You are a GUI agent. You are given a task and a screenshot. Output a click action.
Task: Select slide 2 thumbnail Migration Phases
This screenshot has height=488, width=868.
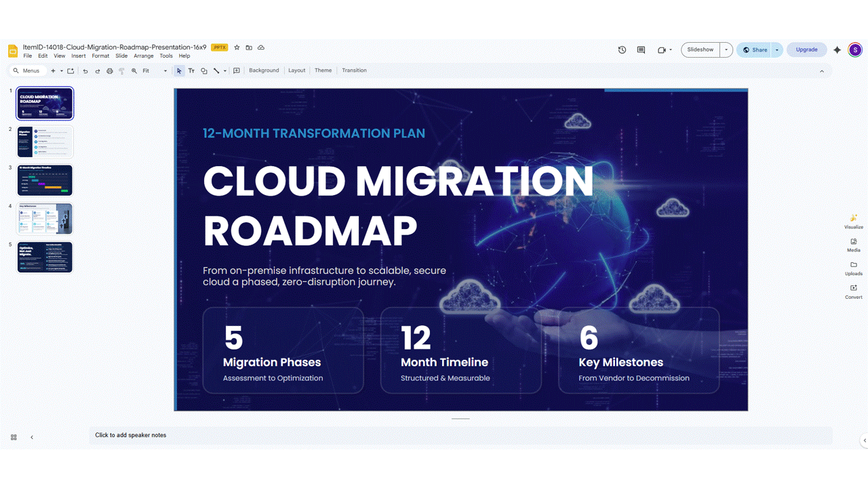(45, 142)
